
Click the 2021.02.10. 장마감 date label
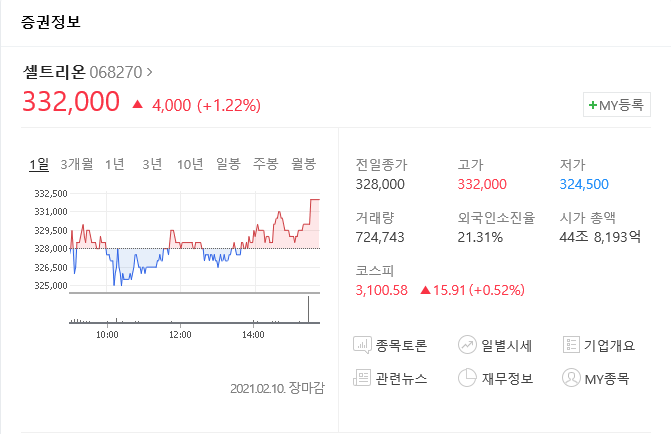(277, 388)
